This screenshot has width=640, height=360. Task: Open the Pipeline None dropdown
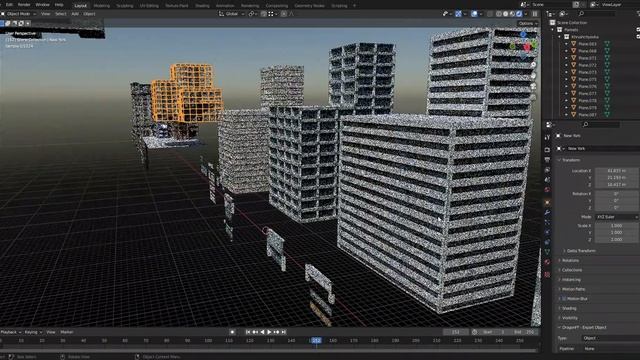pos(611,349)
